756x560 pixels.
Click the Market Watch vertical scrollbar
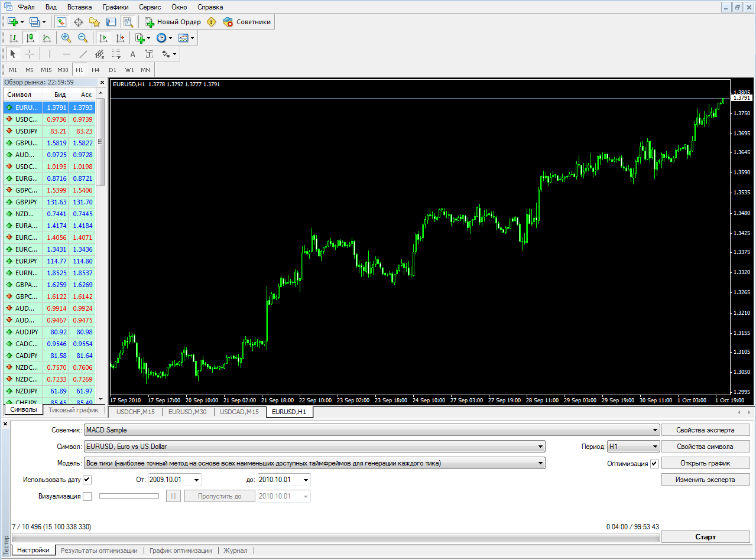tap(100, 142)
